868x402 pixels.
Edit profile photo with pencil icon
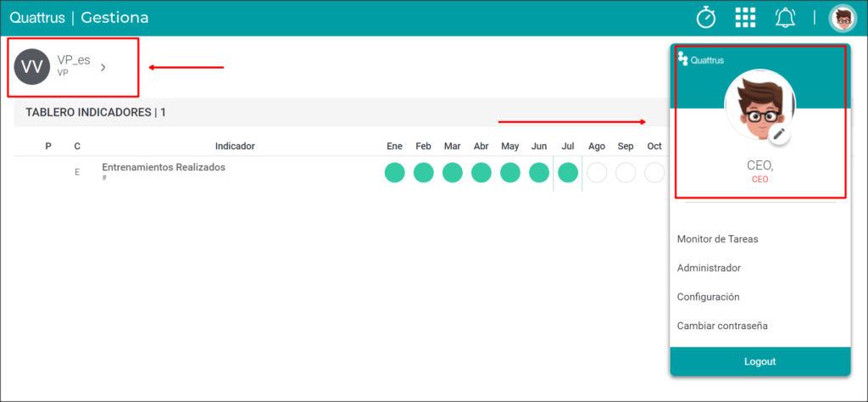[779, 133]
